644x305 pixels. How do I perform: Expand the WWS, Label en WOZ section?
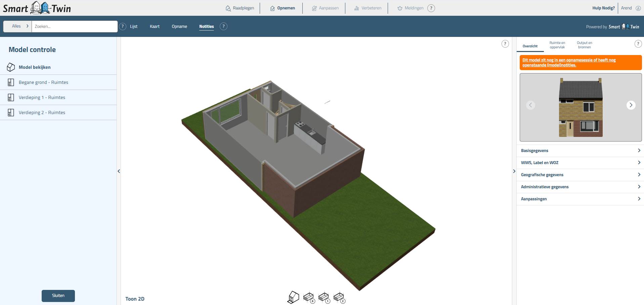(580, 163)
